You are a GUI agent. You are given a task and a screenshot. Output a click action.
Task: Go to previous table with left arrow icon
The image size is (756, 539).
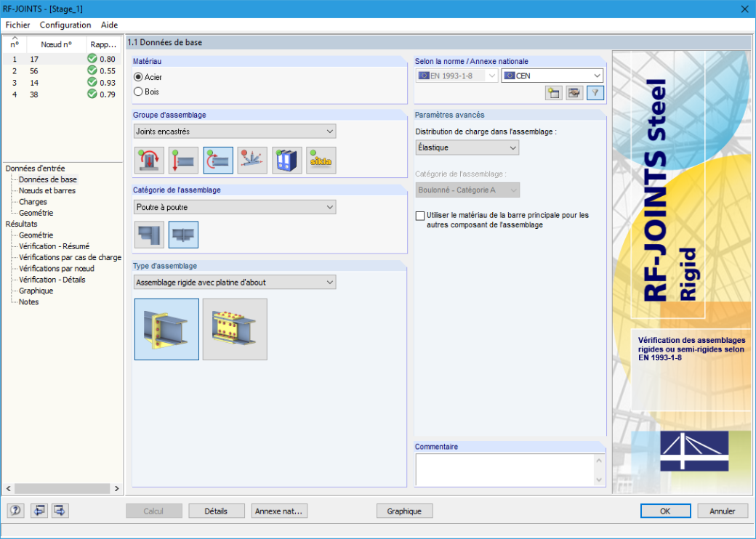[x=39, y=511]
